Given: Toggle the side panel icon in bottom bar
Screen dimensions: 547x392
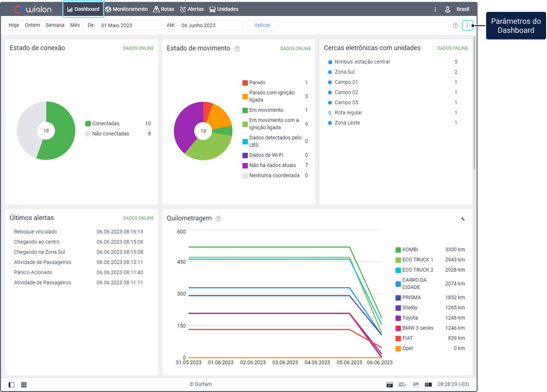Looking at the screenshot, I should [x=11, y=384].
